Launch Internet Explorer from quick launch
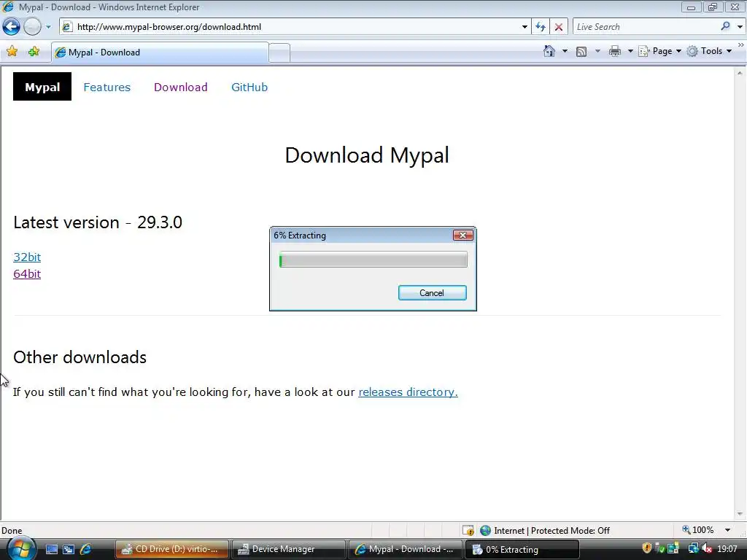 tap(86, 549)
